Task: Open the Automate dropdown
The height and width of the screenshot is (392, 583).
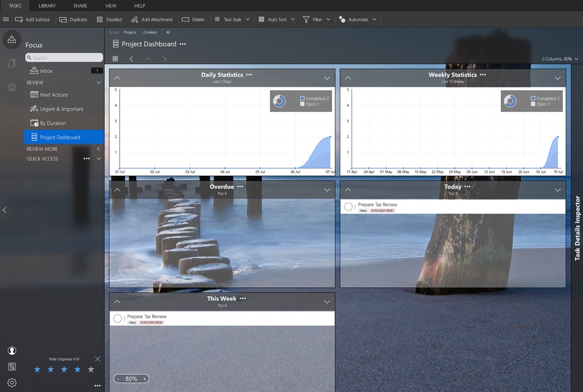Action: tap(358, 19)
